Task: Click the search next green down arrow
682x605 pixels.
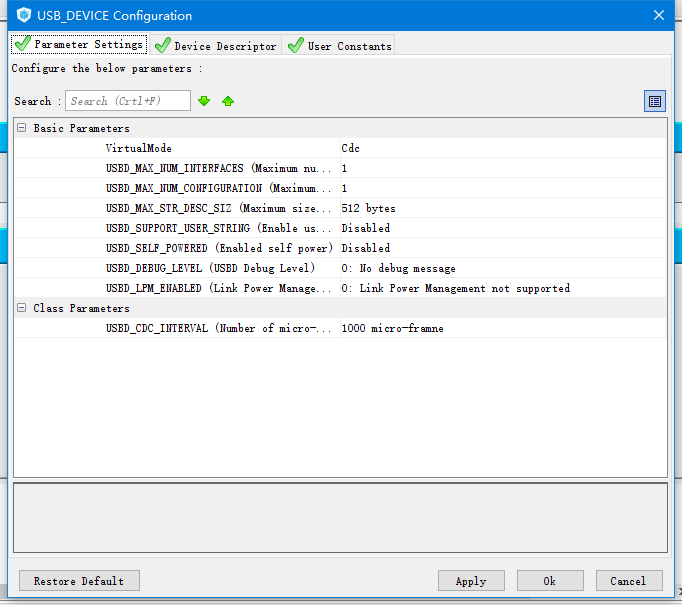Action: 204,101
